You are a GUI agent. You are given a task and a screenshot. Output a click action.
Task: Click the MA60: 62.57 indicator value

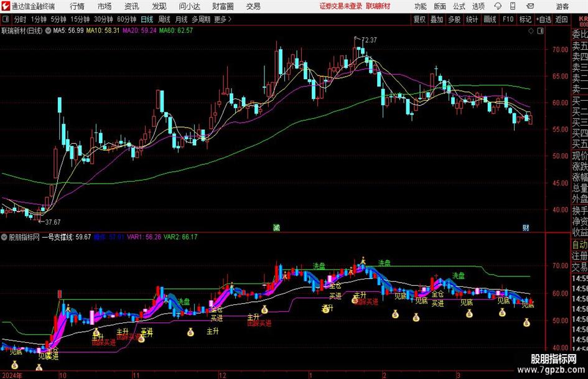[x=176, y=30]
